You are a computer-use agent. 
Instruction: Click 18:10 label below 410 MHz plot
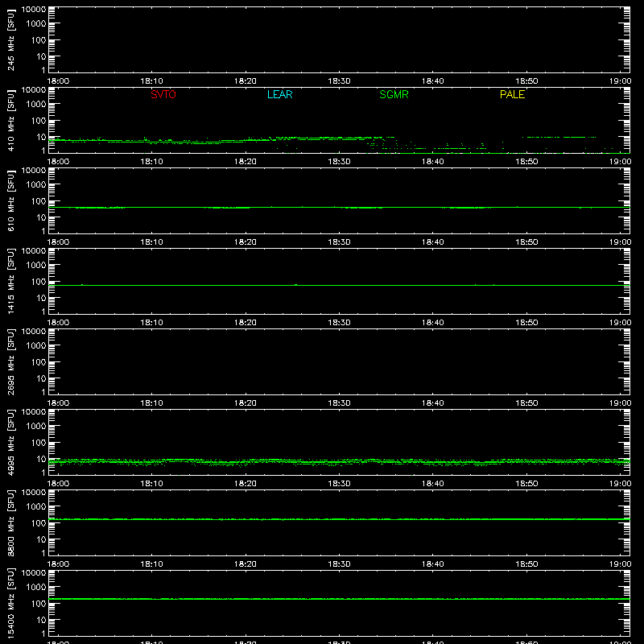[152, 162]
